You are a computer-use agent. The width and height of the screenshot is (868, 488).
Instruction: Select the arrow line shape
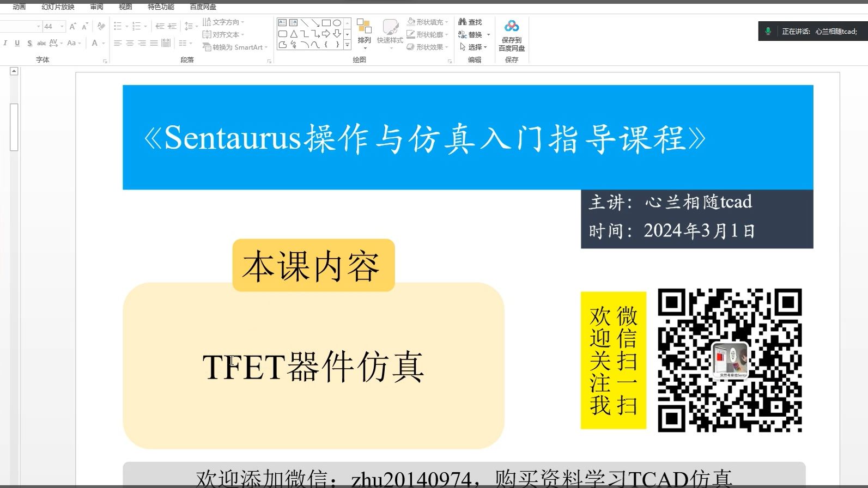(x=315, y=22)
